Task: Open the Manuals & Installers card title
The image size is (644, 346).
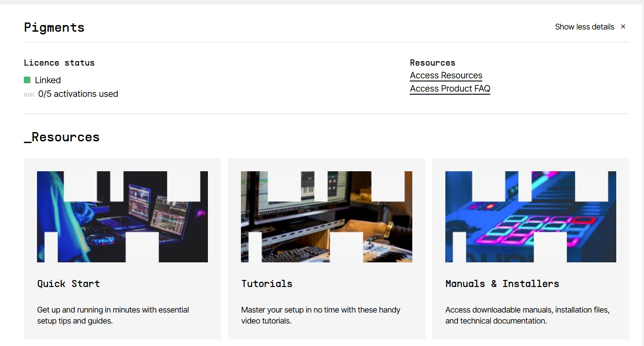Action: [502, 283]
